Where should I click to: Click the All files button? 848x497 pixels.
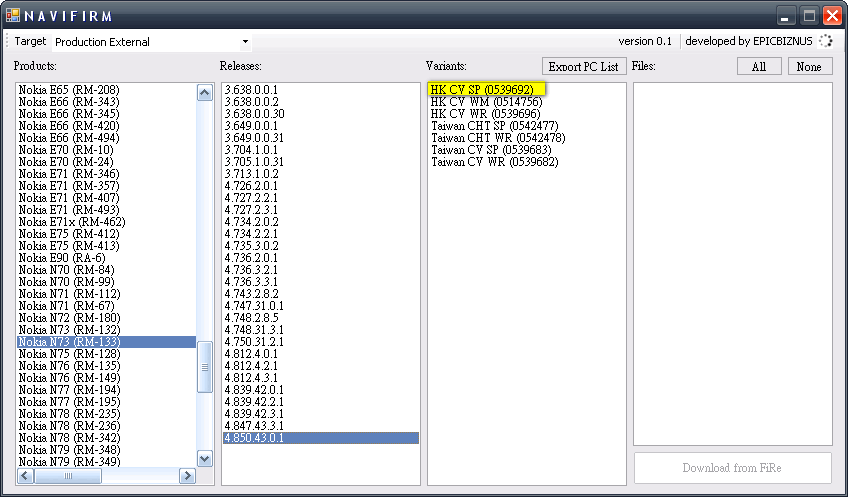point(759,67)
